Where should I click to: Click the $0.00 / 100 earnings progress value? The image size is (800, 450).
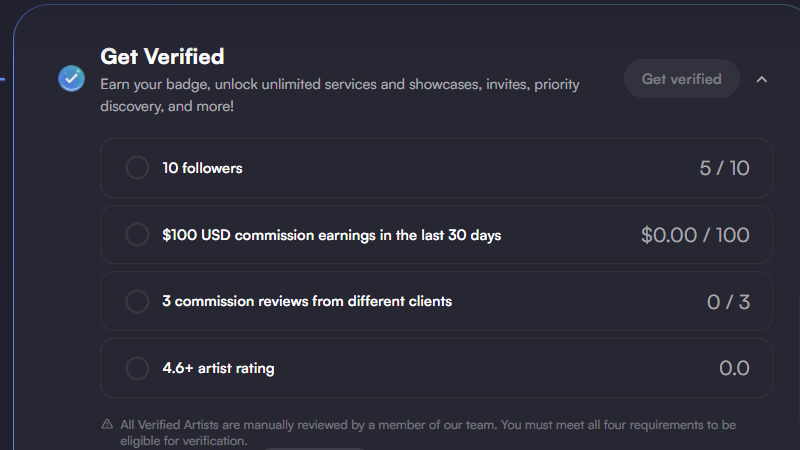(x=695, y=235)
